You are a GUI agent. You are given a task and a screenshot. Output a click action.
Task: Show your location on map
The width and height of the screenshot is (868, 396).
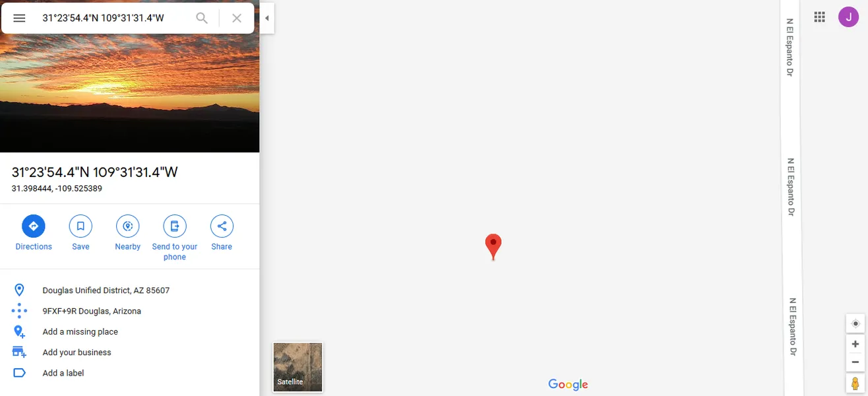855,323
